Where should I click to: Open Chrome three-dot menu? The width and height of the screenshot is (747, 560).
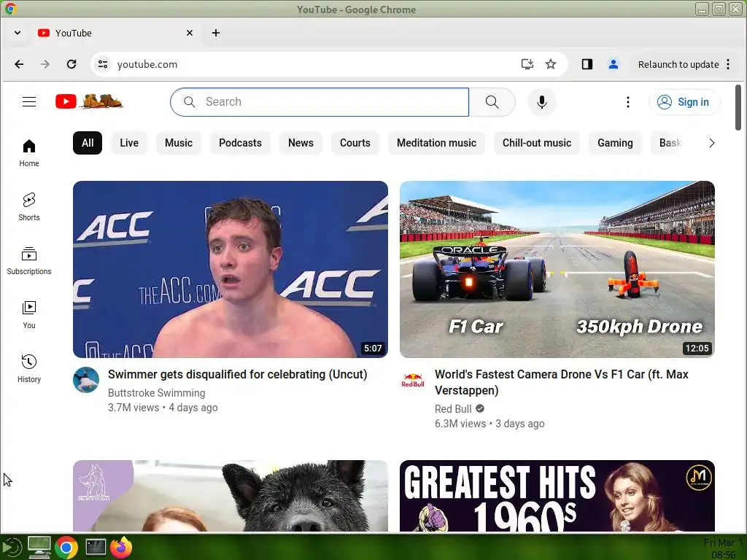[x=728, y=64]
